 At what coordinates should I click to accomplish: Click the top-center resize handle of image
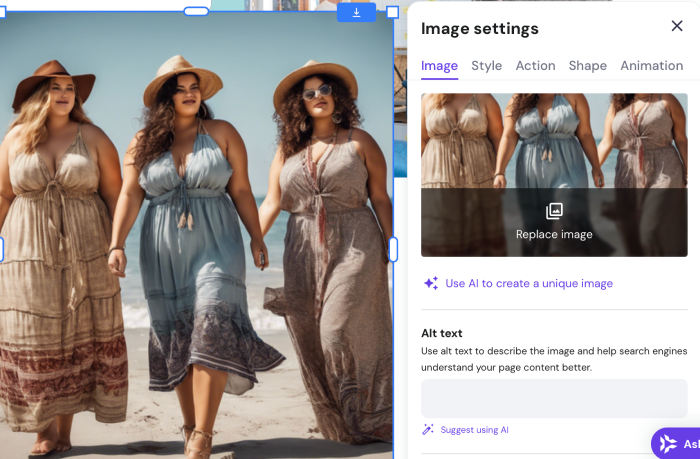(x=196, y=11)
